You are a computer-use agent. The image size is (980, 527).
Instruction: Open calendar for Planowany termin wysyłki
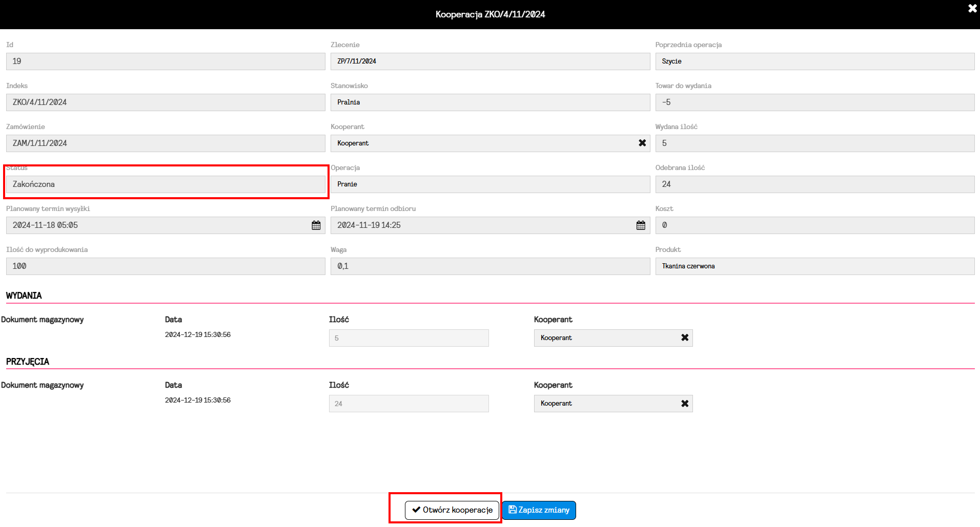[x=316, y=225]
